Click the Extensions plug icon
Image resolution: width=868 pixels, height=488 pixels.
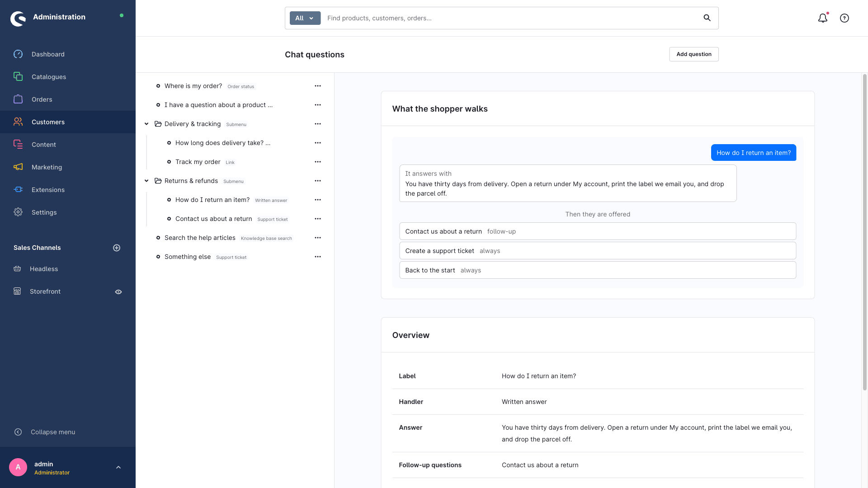point(18,190)
